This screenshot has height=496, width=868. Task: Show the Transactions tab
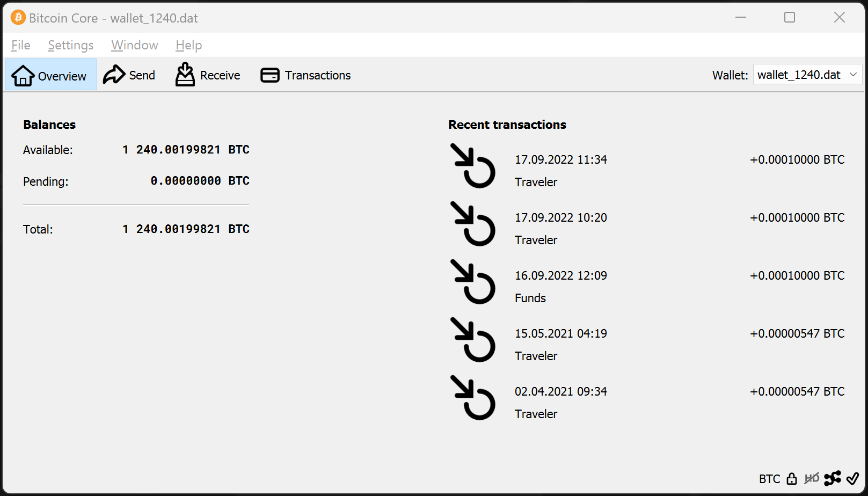coord(305,75)
